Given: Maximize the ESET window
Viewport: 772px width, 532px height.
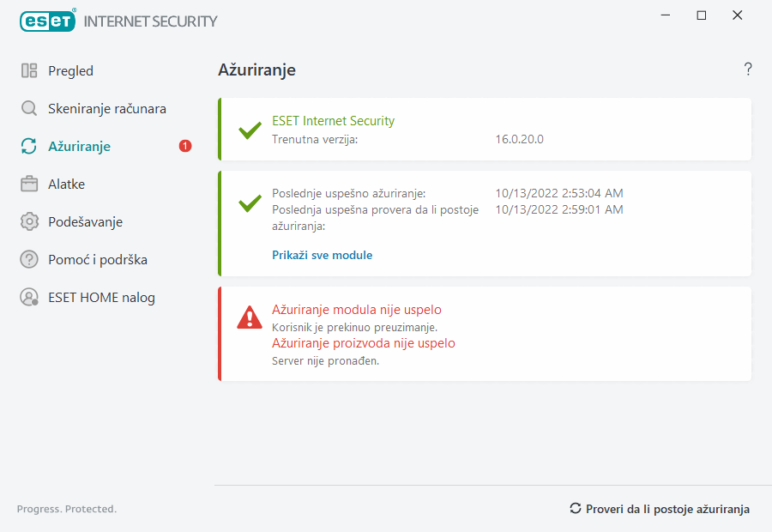Looking at the screenshot, I should pos(702,15).
